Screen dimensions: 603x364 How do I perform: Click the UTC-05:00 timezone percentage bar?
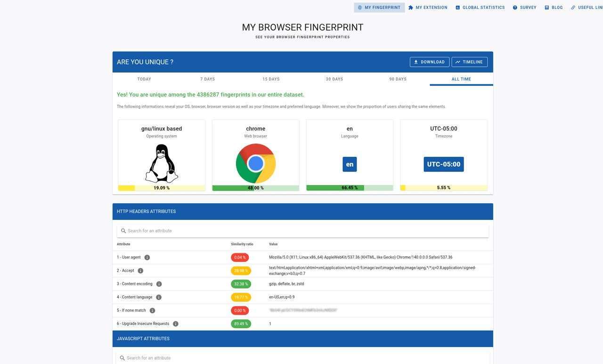coord(444,188)
